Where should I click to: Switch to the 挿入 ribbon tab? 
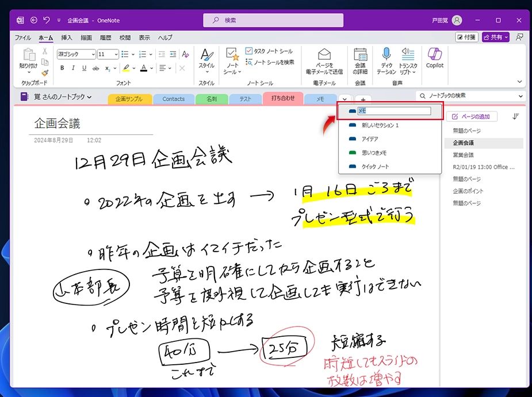coord(67,38)
